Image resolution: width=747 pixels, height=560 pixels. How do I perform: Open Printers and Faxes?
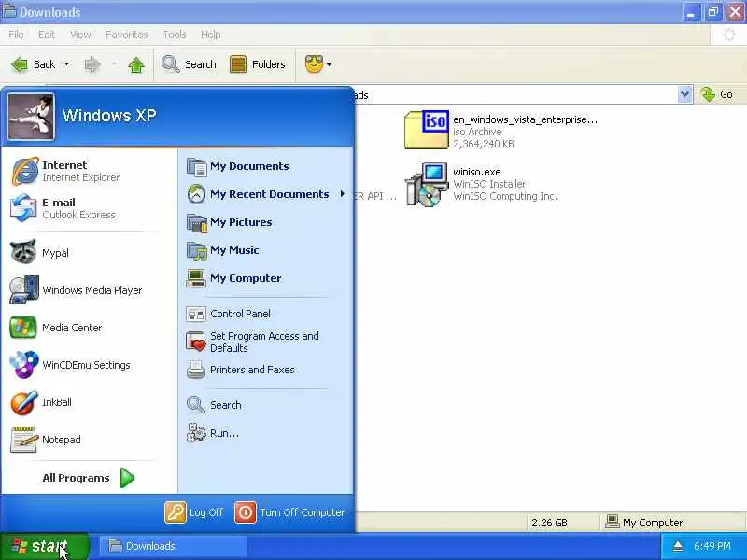click(241, 370)
